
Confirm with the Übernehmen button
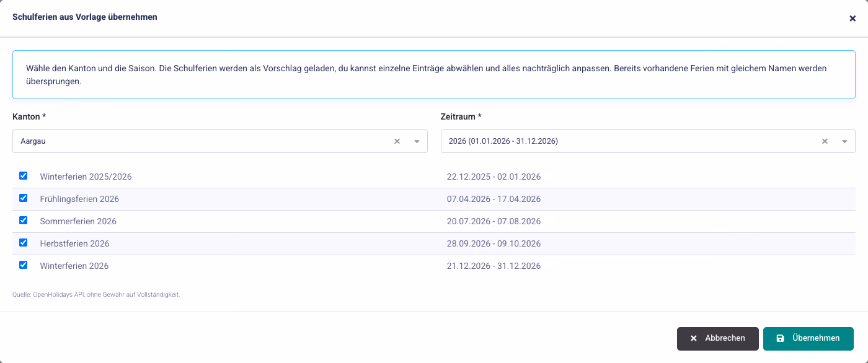(808, 339)
